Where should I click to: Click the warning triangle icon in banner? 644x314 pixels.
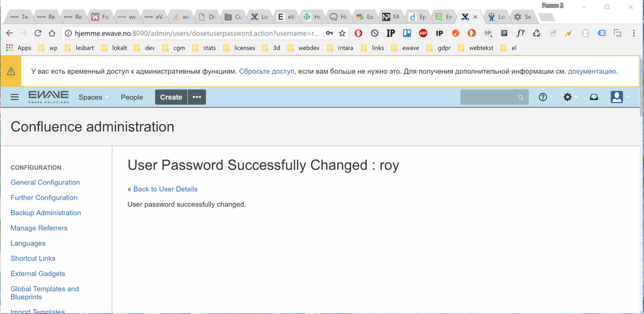pyautogui.click(x=11, y=71)
